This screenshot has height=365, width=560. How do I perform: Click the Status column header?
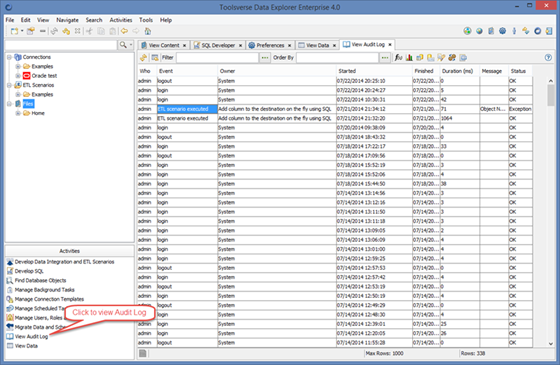point(520,71)
